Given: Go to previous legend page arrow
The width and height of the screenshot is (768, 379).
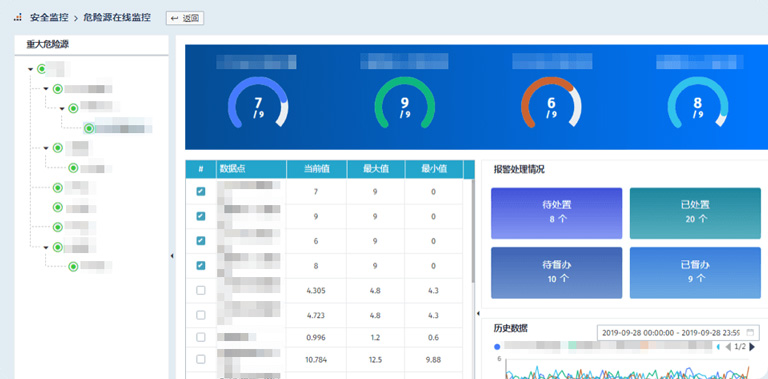Looking at the screenshot, I should click(728, 347).
